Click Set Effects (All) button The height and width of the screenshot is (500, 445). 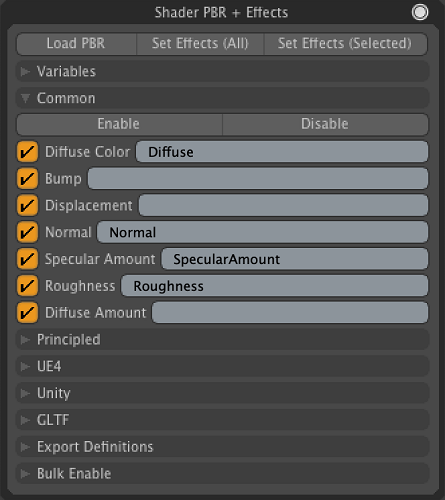coord(200,44)
